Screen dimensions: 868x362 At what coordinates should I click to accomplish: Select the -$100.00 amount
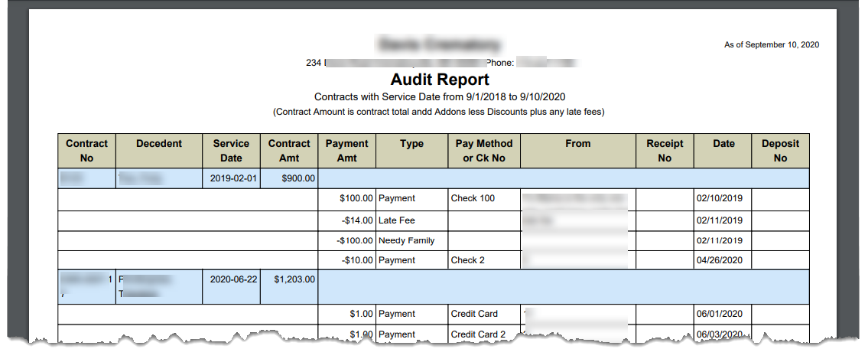coord(355,240)
